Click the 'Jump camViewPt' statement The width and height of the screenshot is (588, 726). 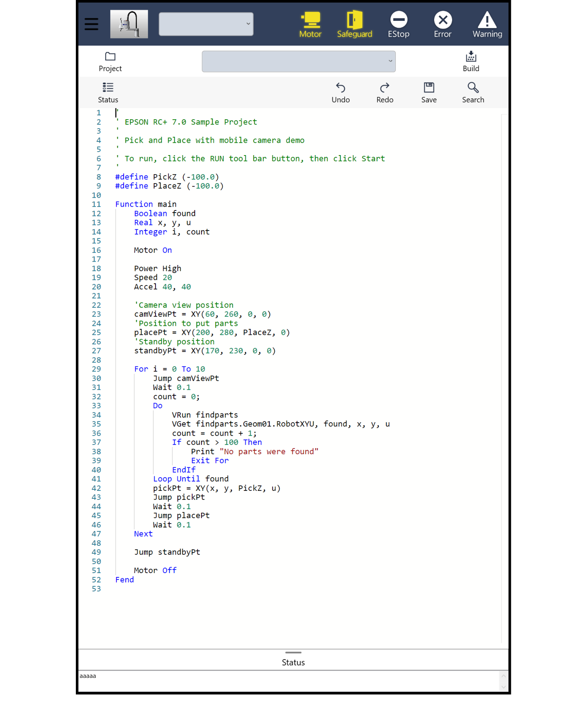186,378
